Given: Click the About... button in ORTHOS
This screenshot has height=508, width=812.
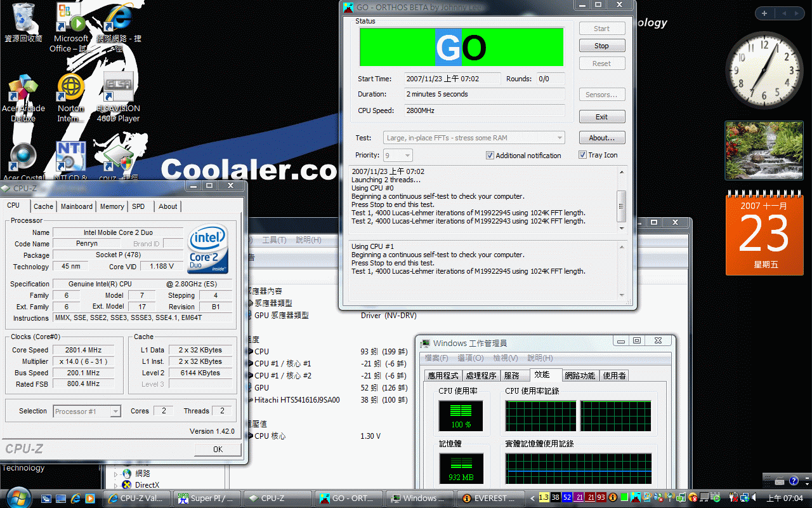Looking at the screenshot, I should coord(601,138).
